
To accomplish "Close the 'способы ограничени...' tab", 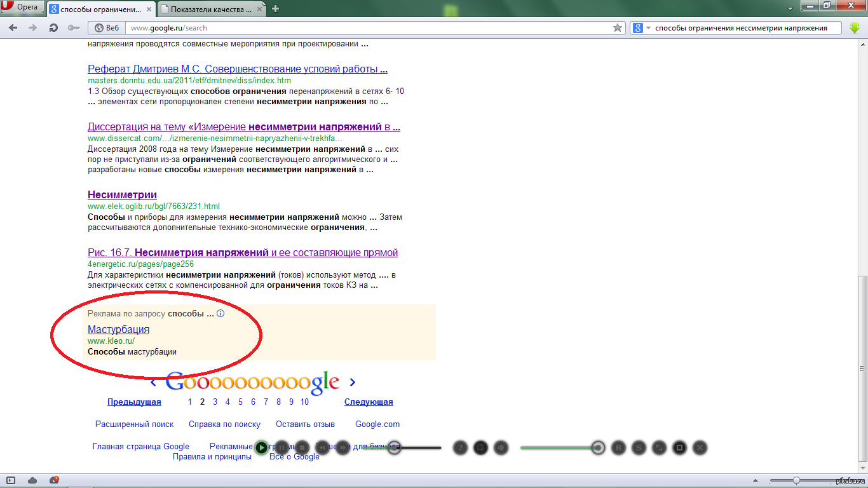I will click(148, 9).
